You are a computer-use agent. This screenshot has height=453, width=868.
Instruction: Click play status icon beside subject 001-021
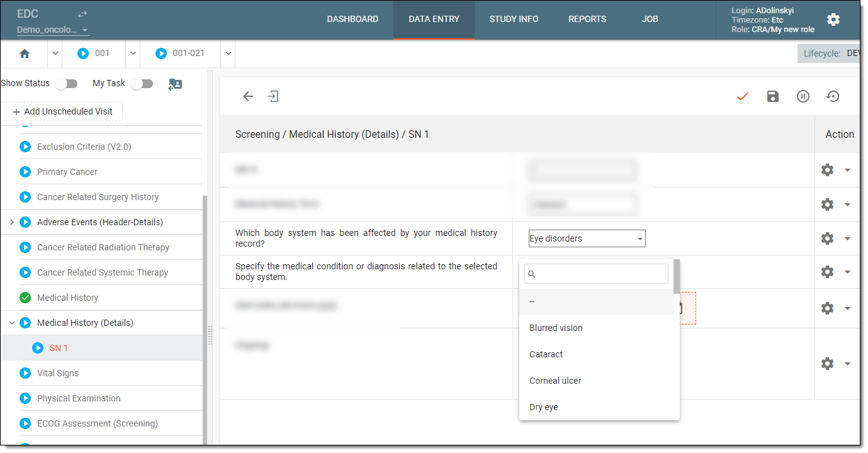(161, 53)
